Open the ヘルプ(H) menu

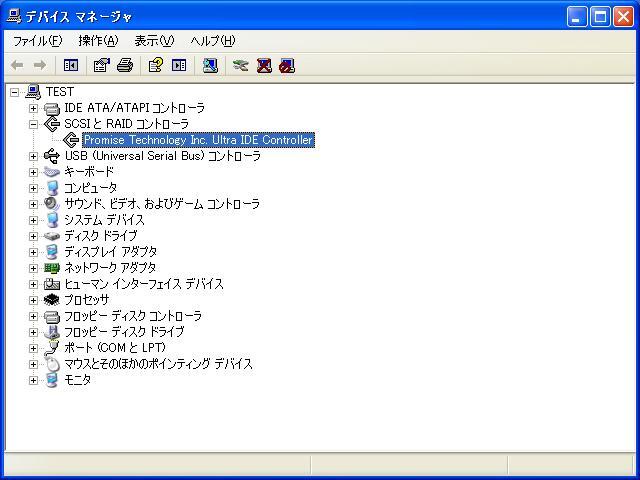click(213, 41)
